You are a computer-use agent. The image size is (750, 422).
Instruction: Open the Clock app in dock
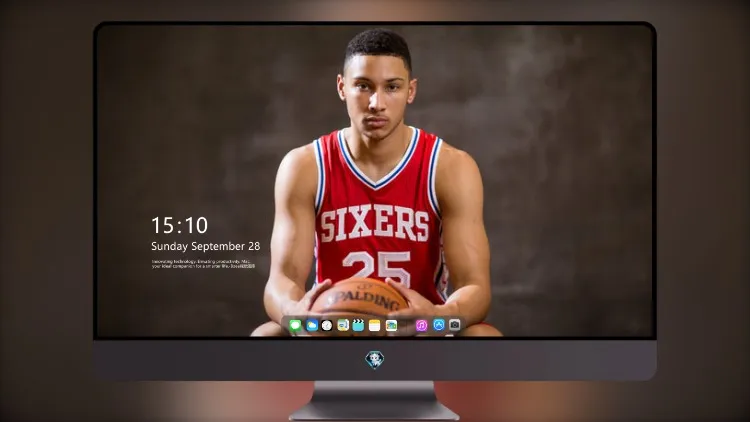point(327,325)
